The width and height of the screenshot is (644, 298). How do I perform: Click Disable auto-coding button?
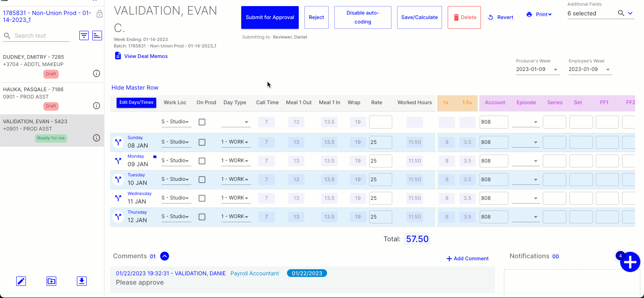[363, 17]
